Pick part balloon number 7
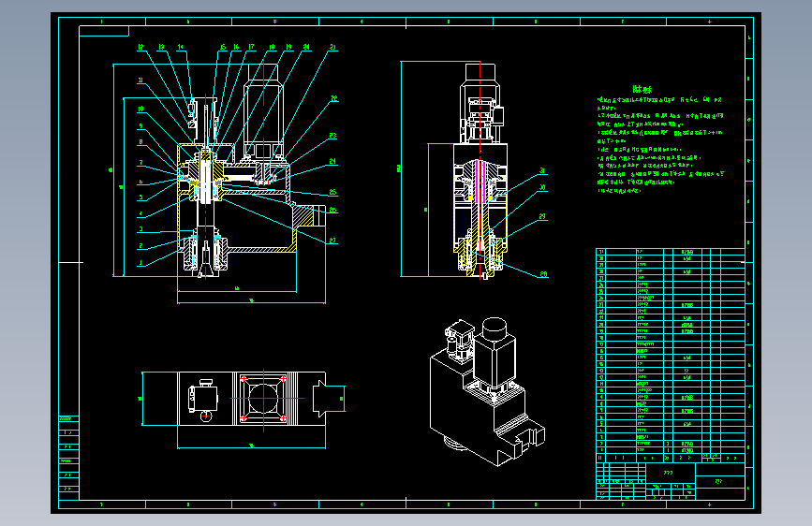The image size is (812, 526). point(140,163)
